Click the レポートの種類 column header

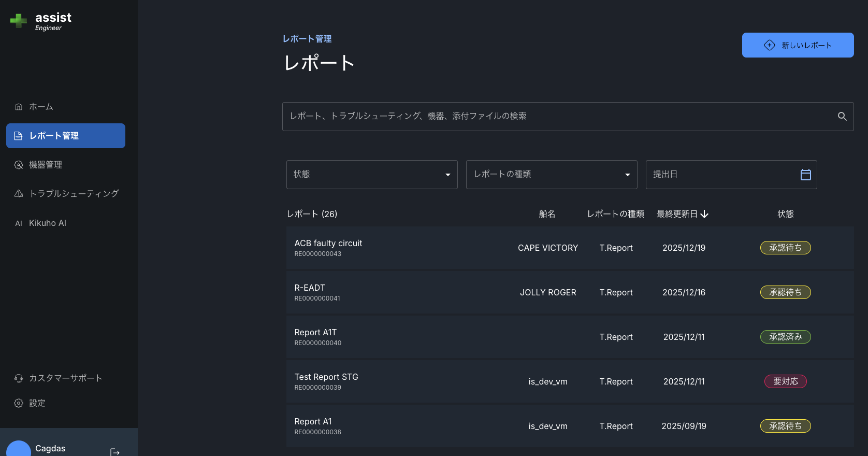(x=616, y=214)
